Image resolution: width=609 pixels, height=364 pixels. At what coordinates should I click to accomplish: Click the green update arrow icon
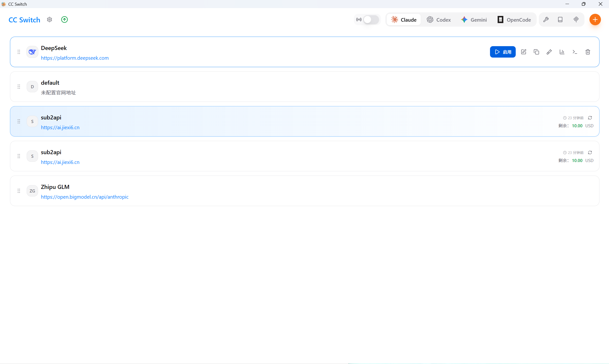(64, 20)
